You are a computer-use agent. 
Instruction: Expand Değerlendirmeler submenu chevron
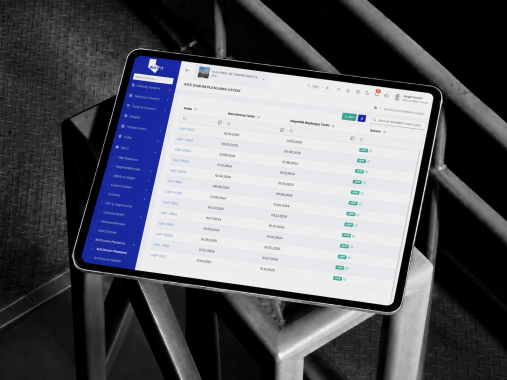151,171
